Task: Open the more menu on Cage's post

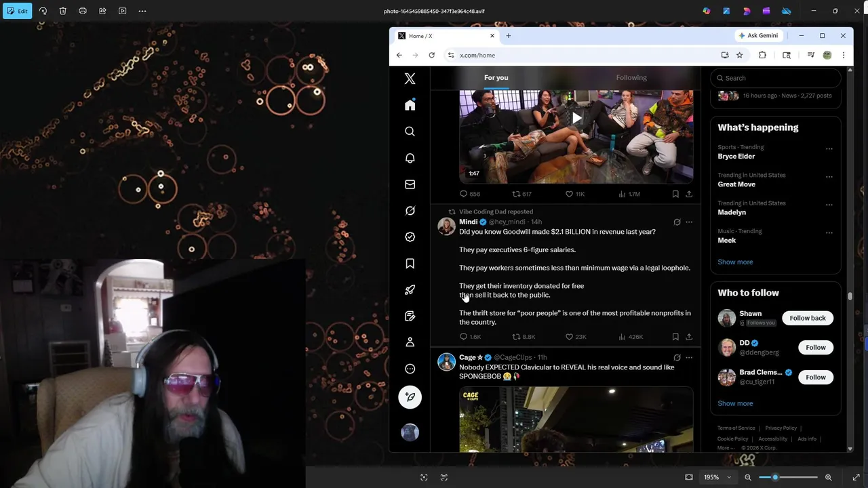Action: [x=689, y=357]
